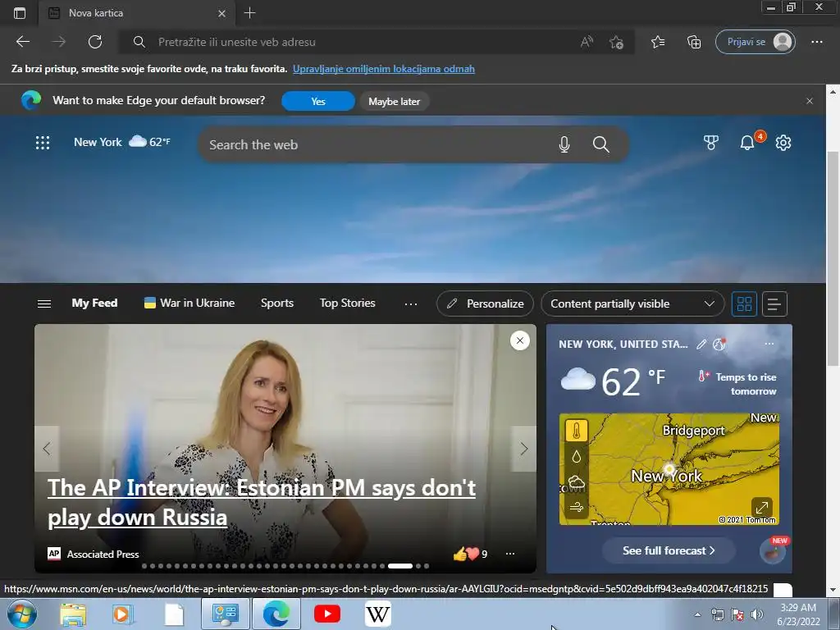Open Upravljanje omiljenim lokacijama odmah link

[384, 69]
